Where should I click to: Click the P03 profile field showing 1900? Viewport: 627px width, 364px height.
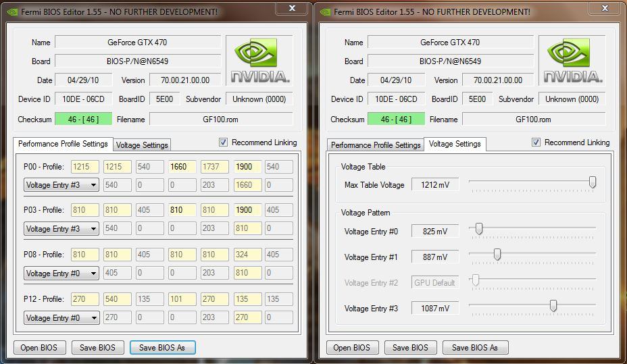pyautogui.click(x=247, y=210)
